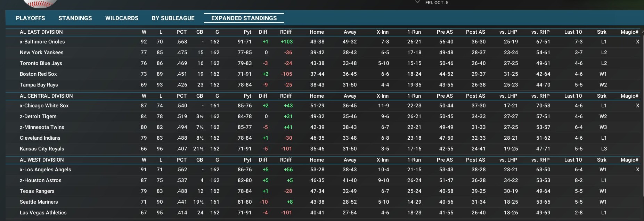
Task: Click the AL Central Last 10 column header
Action: pyautogui.click(x=573, y=96)
